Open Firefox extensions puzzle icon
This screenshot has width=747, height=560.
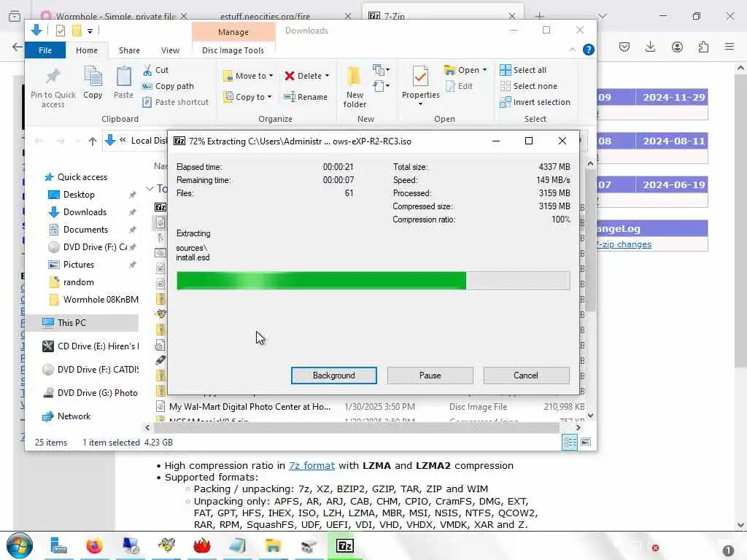coord(703,47)
